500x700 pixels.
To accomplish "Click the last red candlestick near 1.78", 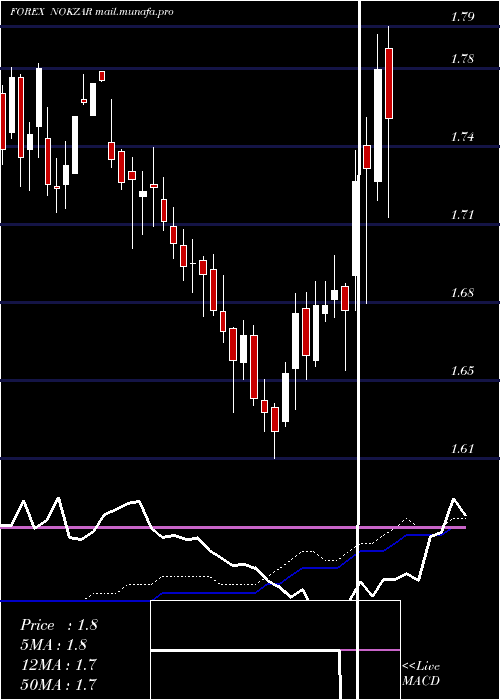I will click(389, 83).
